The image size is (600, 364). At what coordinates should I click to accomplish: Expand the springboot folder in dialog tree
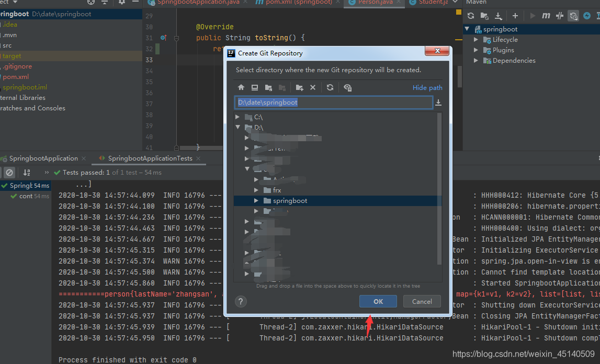coord(256,200)
